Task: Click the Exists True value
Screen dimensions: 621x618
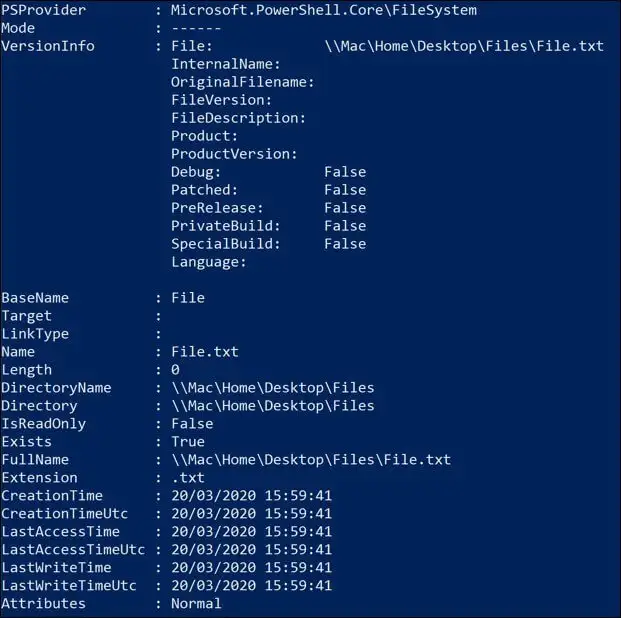Action: click(188, 442)
